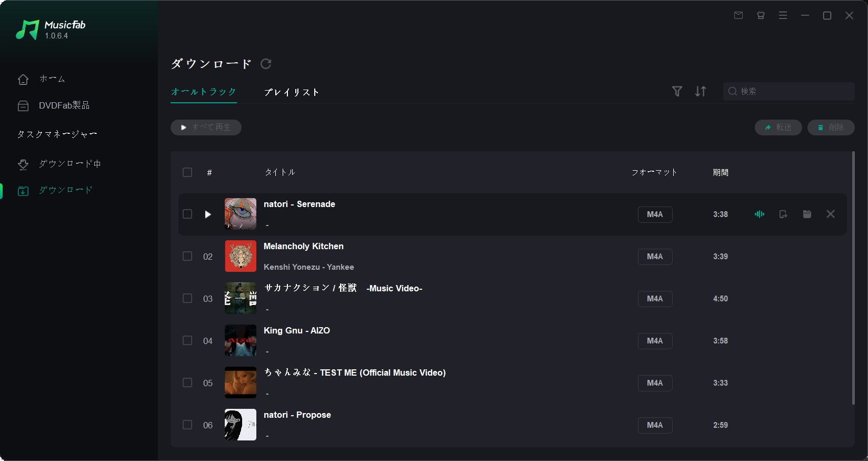Play natori - Serenade track
The image size is (868, 461).
(x=208, y=214)
